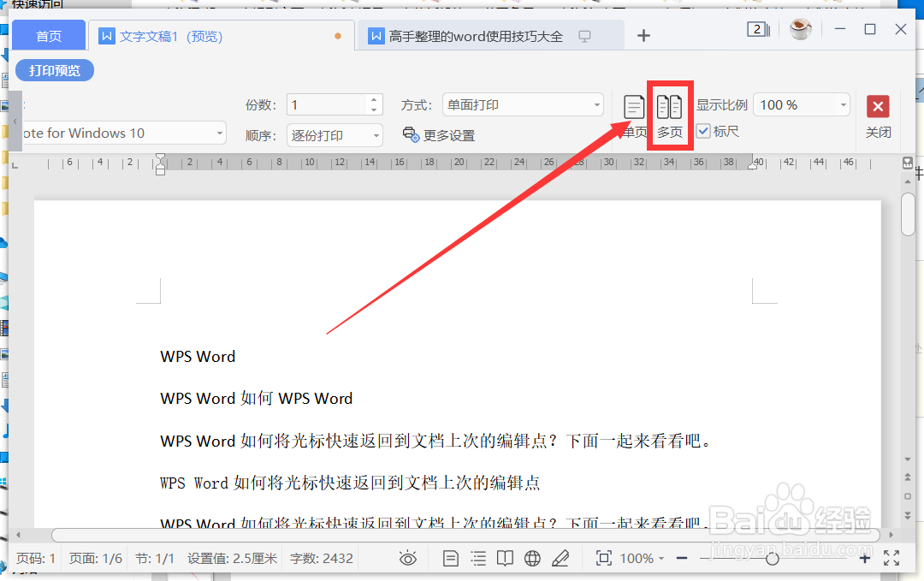Open the 方式 单面打印 dropdown
Screen dimensions: 924x581
pyautogui.click(x=523, y=105)
